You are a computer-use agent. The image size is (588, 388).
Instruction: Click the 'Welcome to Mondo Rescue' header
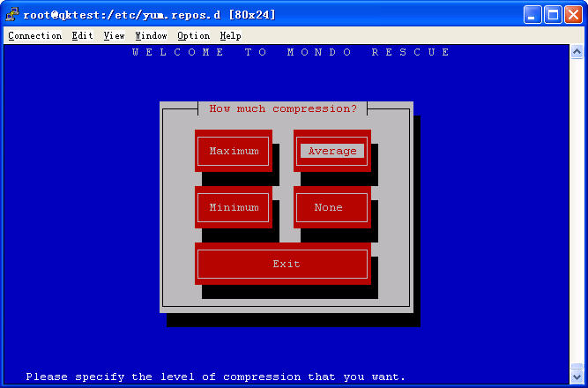coord(292,52)
